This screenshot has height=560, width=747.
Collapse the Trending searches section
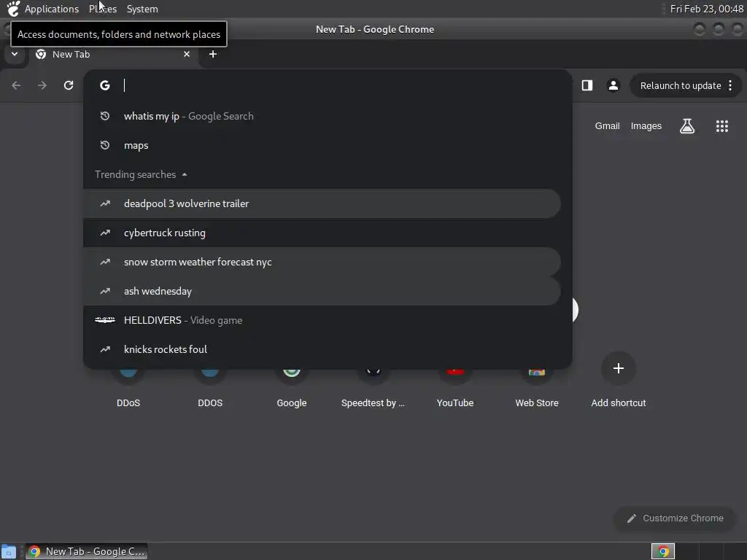pos(185,175)
